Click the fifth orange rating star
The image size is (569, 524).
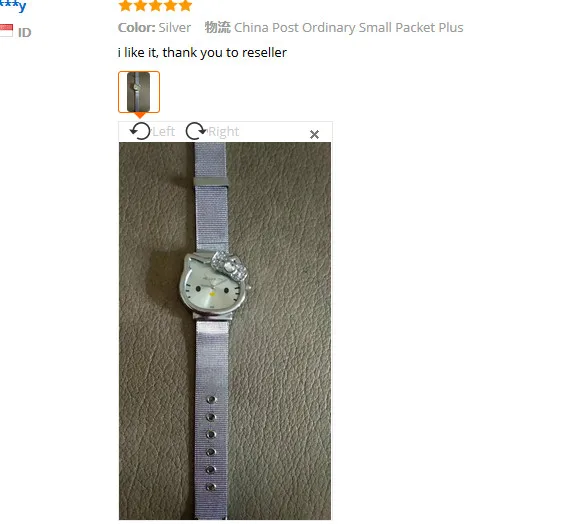tap(185, 5)
